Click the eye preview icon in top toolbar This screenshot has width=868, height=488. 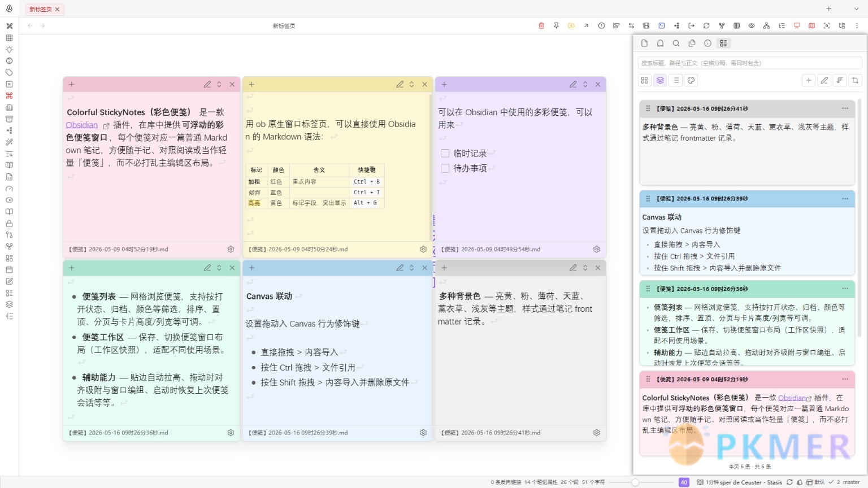752,25
